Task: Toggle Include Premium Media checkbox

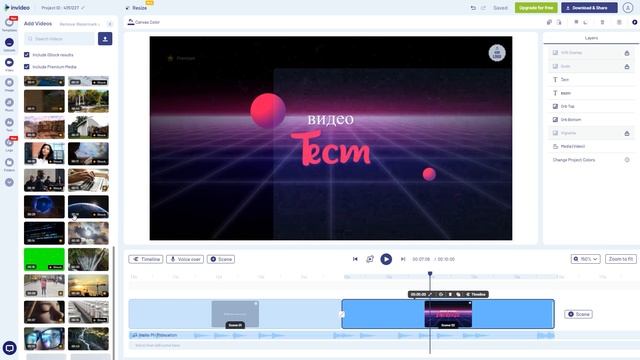Action: click(27, 67)
